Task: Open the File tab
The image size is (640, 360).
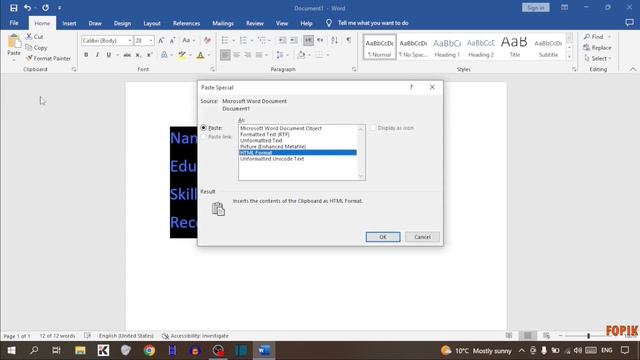Action: click(14, 23)
